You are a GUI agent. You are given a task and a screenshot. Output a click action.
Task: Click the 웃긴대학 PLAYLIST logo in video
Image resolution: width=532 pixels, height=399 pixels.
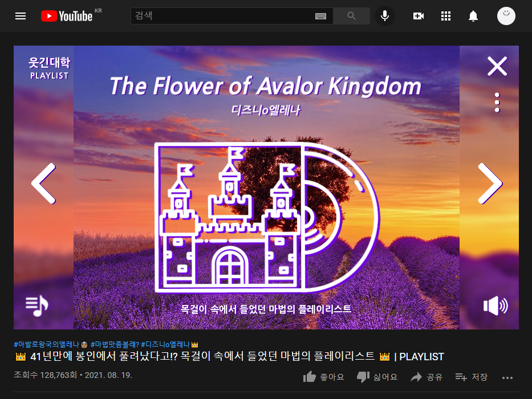click(x=49, y=68)
